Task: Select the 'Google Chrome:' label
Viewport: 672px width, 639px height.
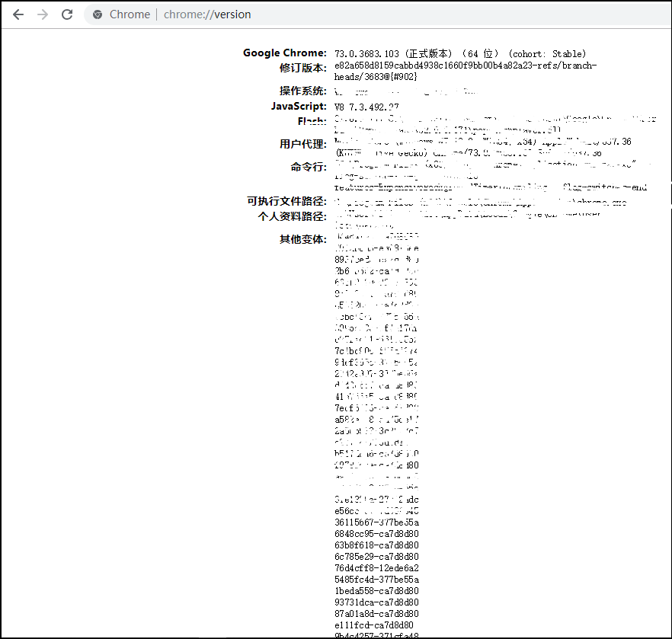Action: (x=285, y=53)
